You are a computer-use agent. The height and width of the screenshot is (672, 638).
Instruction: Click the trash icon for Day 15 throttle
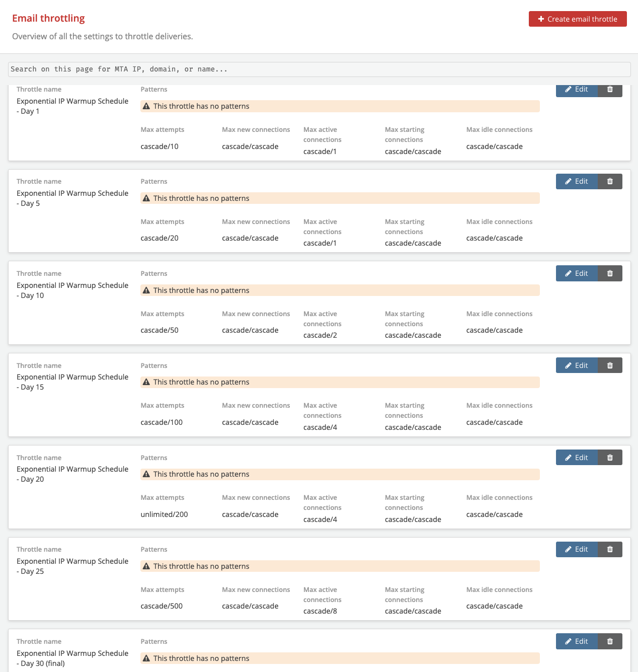[x=609, y=365]
